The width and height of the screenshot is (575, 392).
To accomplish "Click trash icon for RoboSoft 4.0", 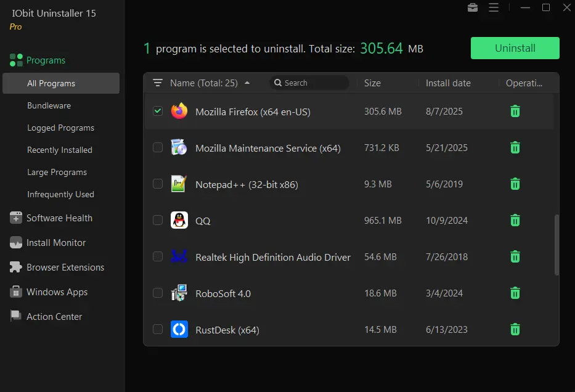I will tap(515, 293).
